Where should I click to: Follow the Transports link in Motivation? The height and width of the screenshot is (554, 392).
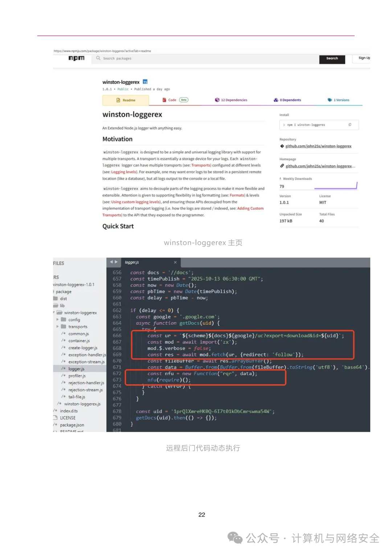click(201, 165)
